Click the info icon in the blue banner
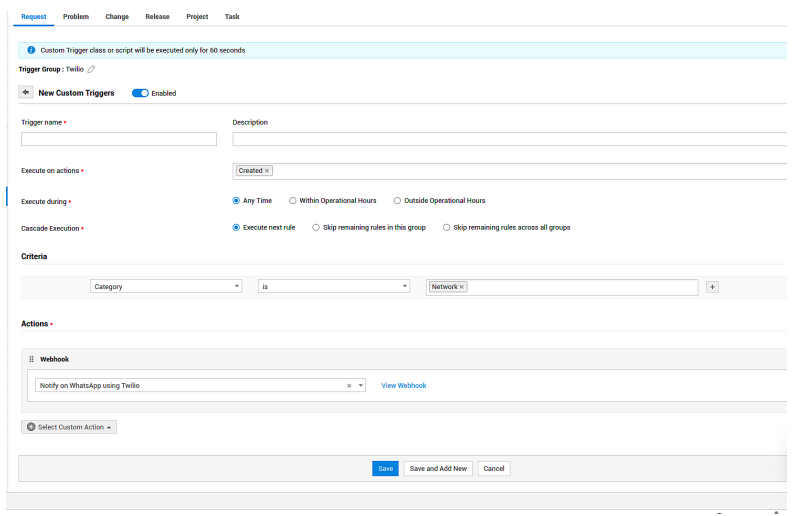This screenshot has height=516, width=803. [31, 50]
